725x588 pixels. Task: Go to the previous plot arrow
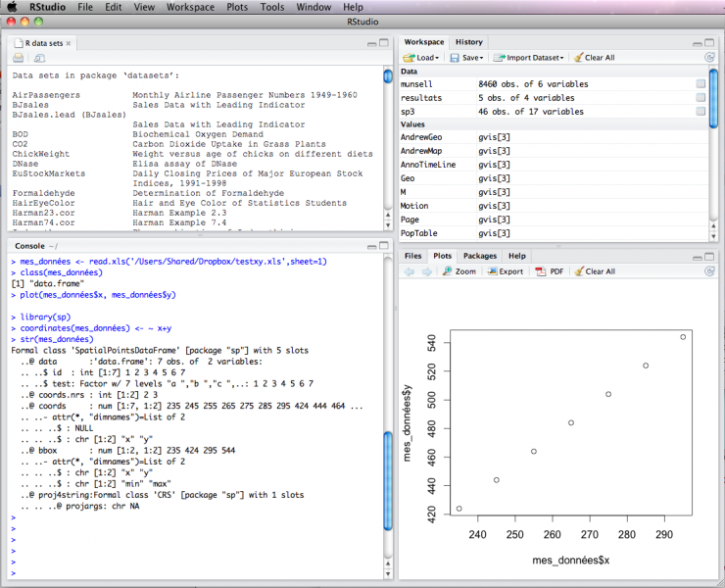click(409, 271)
